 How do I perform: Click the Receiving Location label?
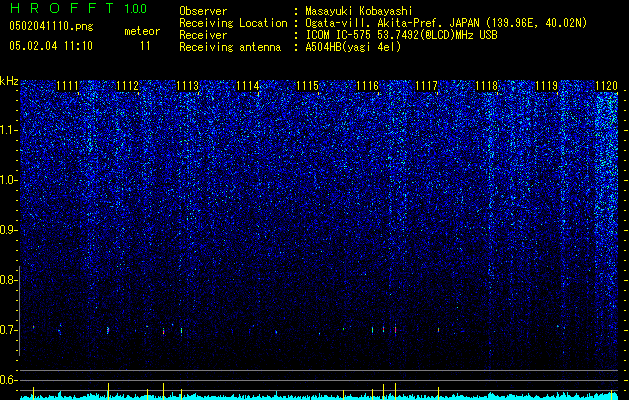(233, 23)
